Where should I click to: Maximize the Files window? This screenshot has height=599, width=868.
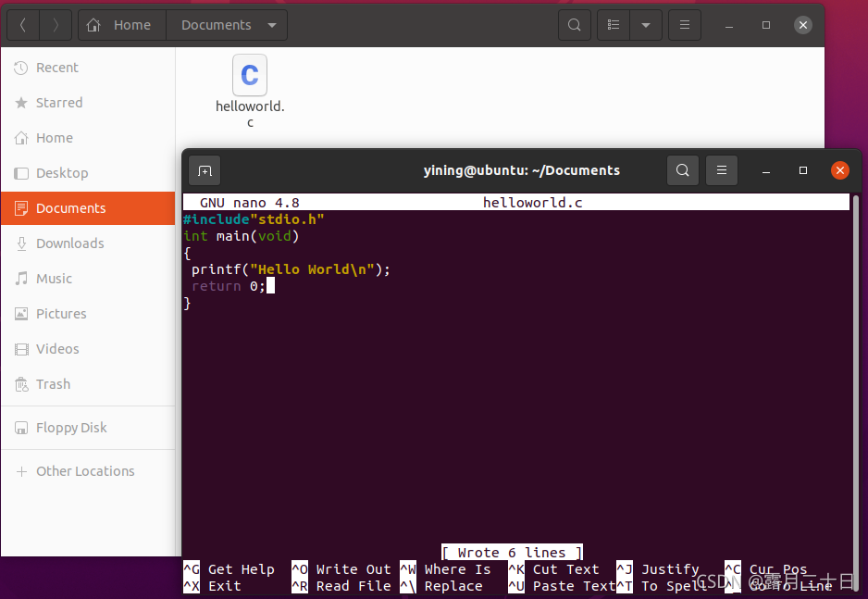point(766,25)
